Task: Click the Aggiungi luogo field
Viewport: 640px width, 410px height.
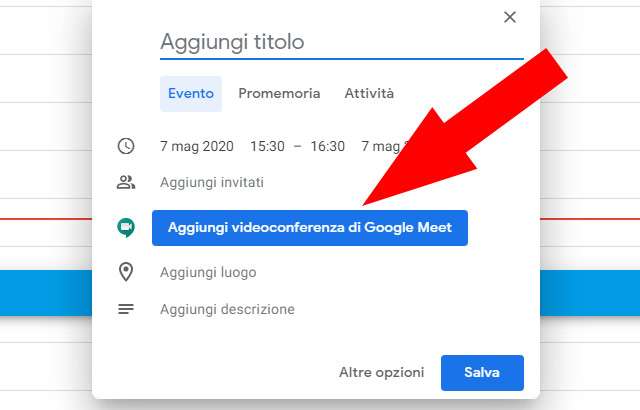Action: [x=208, y=272]
